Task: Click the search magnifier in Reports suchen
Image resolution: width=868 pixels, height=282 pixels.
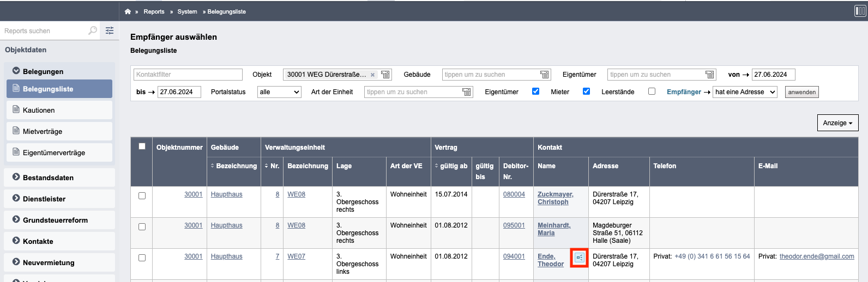Action: coord(93,30)
